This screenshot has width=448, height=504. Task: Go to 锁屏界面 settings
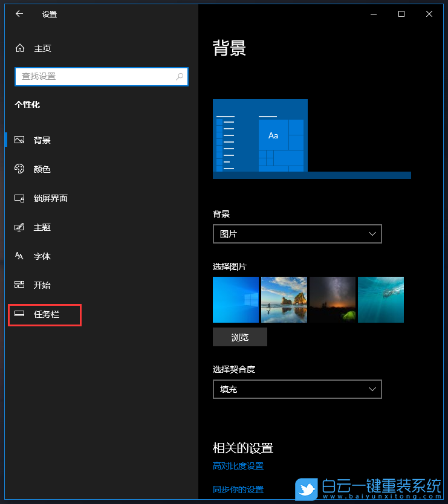point(102,198)
